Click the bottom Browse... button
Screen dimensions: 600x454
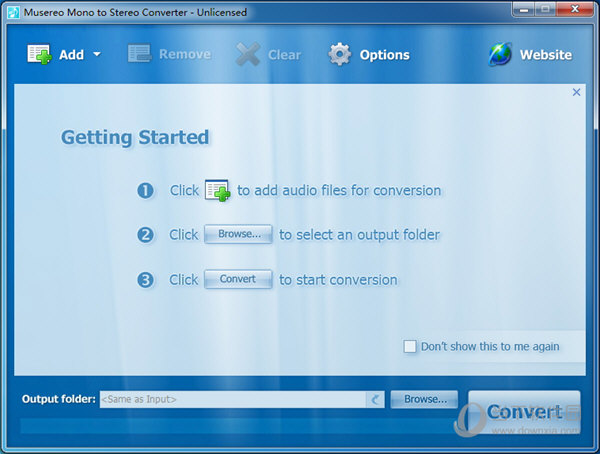point(424,399)
